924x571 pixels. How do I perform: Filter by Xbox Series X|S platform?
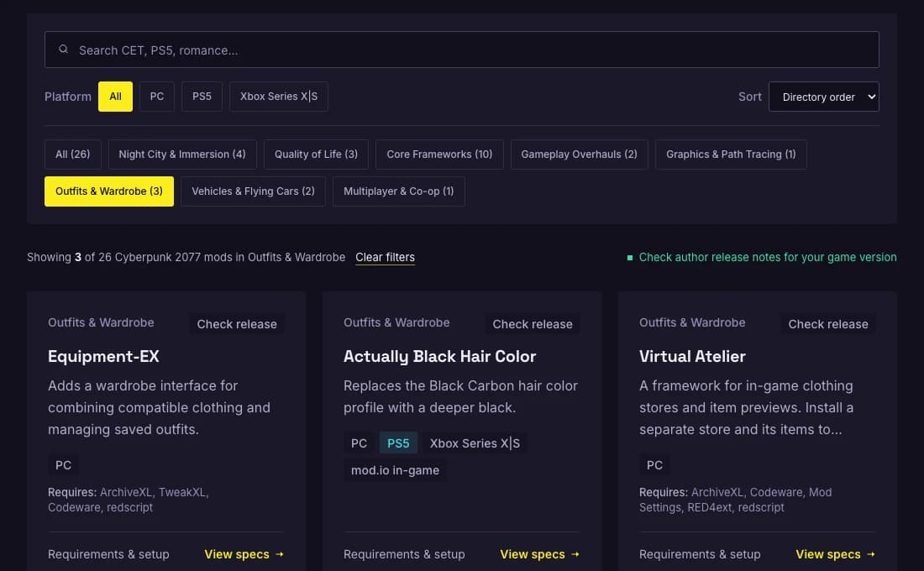[279, 97]
